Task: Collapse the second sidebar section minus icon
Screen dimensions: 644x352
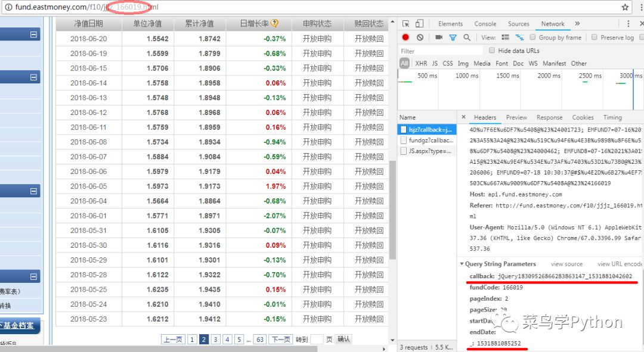Action: click(33, 77)
